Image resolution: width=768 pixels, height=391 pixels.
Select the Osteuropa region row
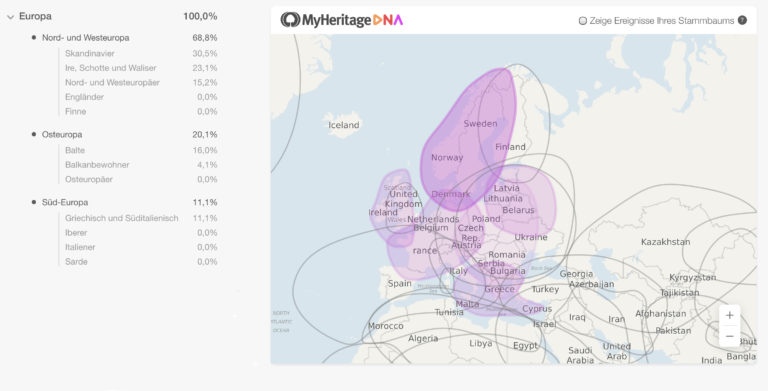(x=124, y=134)
